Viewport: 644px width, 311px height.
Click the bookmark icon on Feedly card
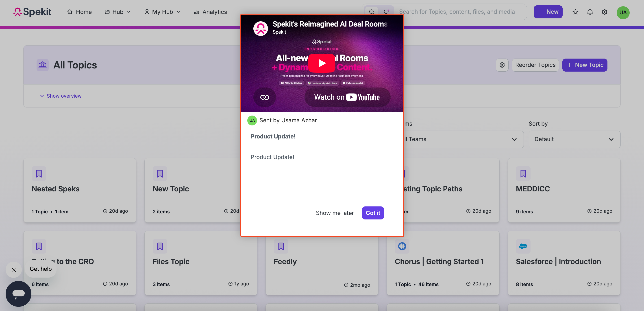(x=281, y=246)
